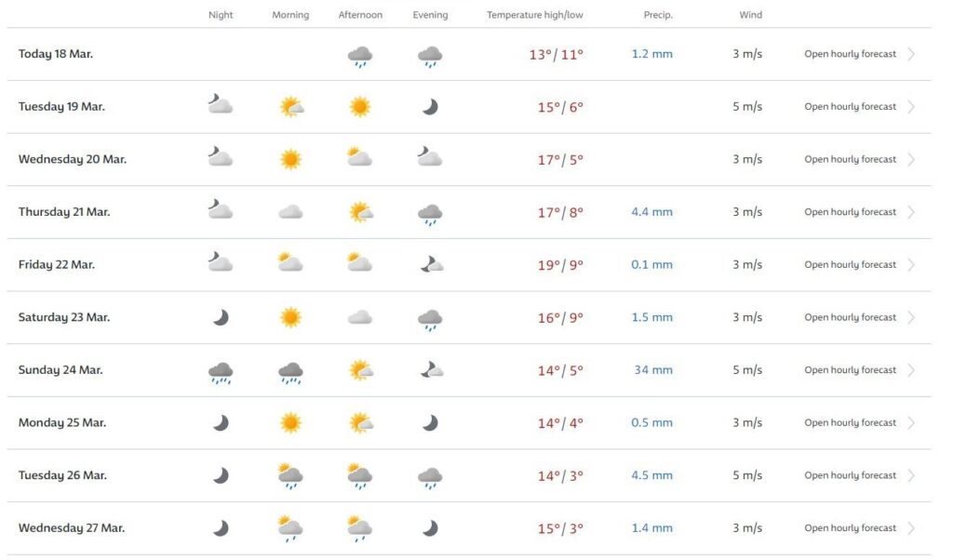Click Tuesday 26 Mar. evening rain icon
Viewport: 953px width, 560px height.
(x=429, y=477)
